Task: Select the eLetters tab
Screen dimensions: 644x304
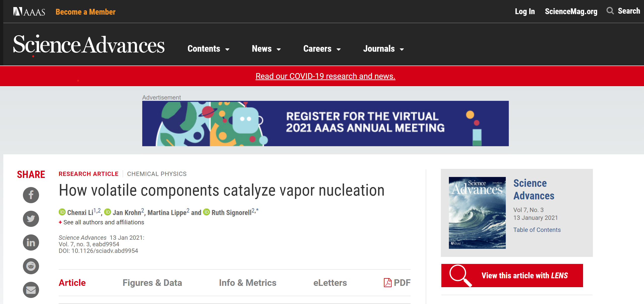Action: (330, 283)
